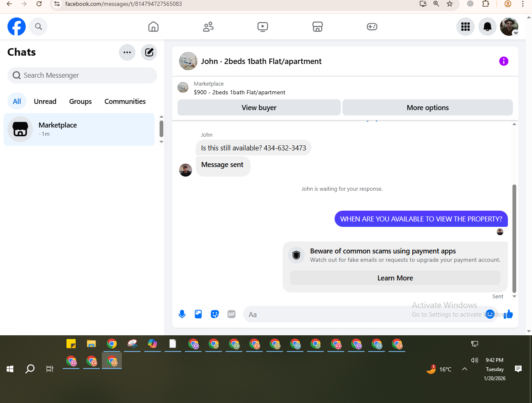Click the conversation scroll-up arrow

(514, 124)
